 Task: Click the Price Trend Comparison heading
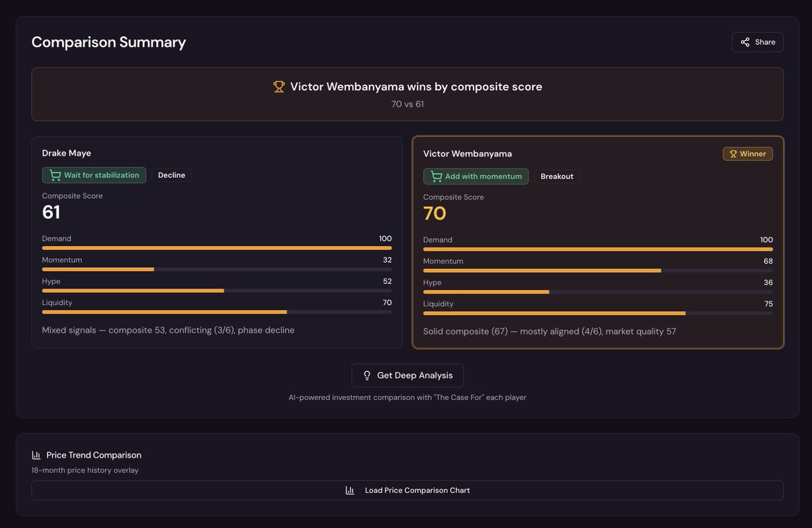coord(94,455)
